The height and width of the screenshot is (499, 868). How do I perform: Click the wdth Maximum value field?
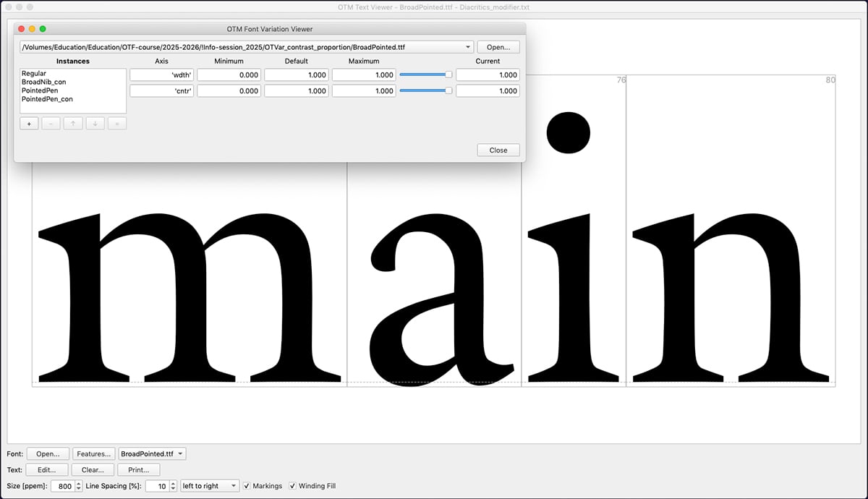click(364, 74)
